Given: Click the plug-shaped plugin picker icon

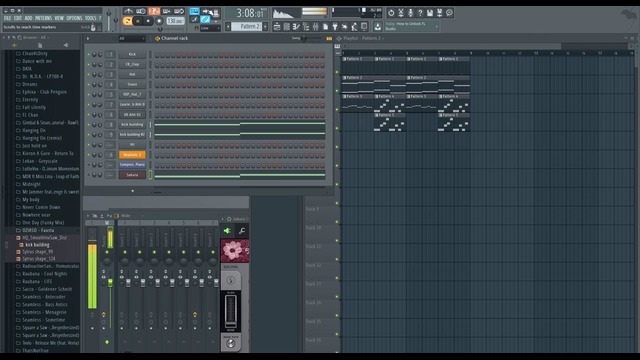Looking at the screenshot, I should click(x=335, y=27).
